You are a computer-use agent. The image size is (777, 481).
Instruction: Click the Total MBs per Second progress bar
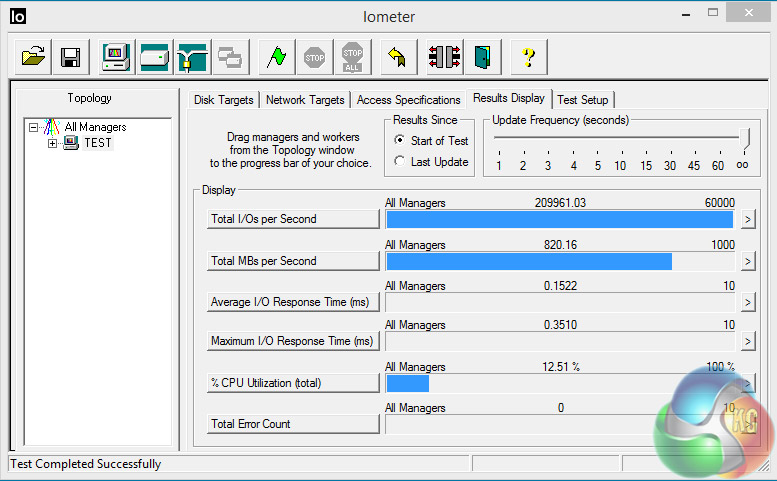[560, 261]
